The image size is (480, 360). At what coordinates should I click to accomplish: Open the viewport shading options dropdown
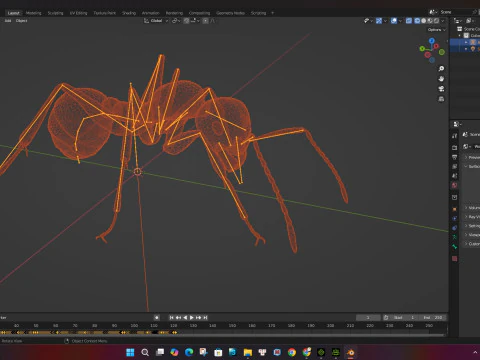click(x=443, y=21)
